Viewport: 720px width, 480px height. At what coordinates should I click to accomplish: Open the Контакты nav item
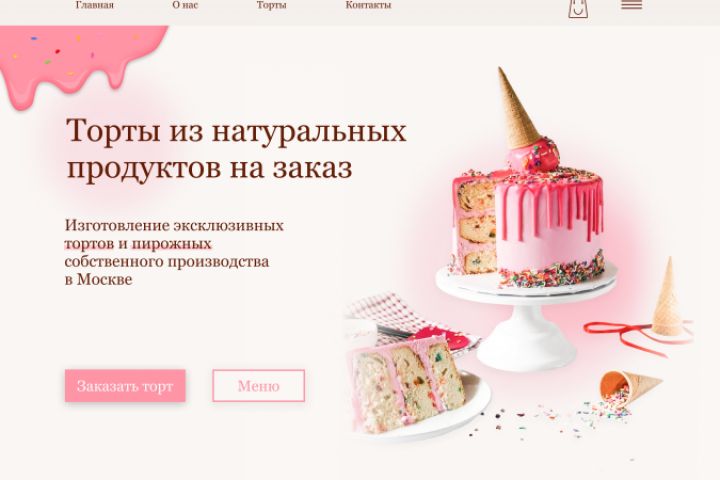[368, 5]
